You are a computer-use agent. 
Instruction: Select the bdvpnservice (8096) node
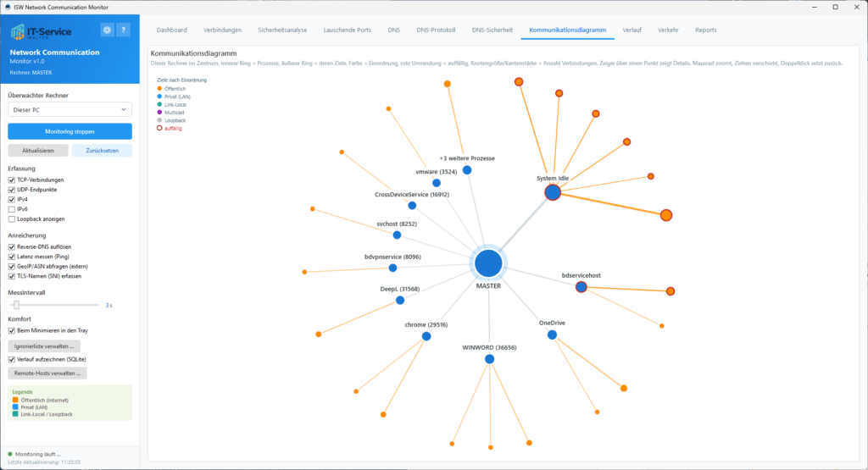pyautogui.click(x=392, y=268)
